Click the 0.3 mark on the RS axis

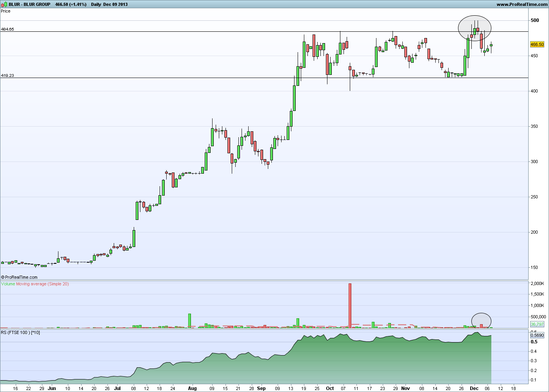[x=534, y=361]
